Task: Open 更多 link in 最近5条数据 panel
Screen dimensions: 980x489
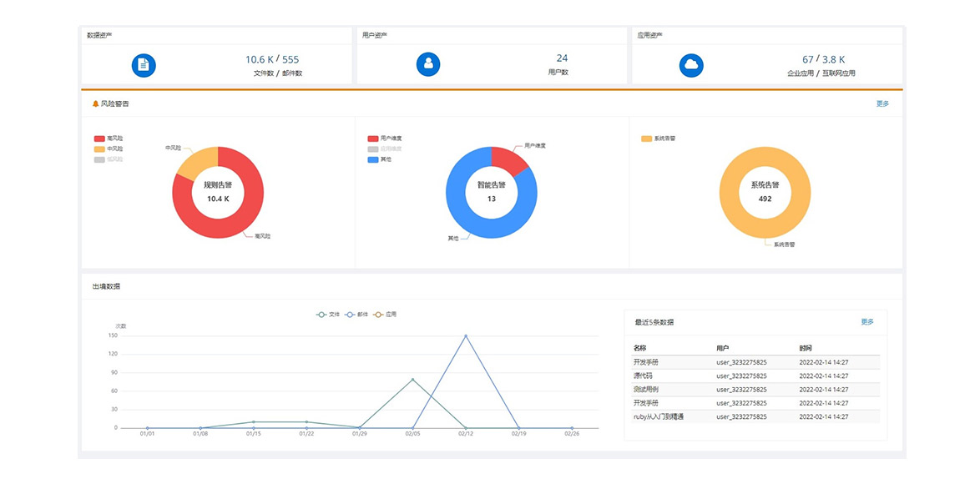Action: click(867, 321)
